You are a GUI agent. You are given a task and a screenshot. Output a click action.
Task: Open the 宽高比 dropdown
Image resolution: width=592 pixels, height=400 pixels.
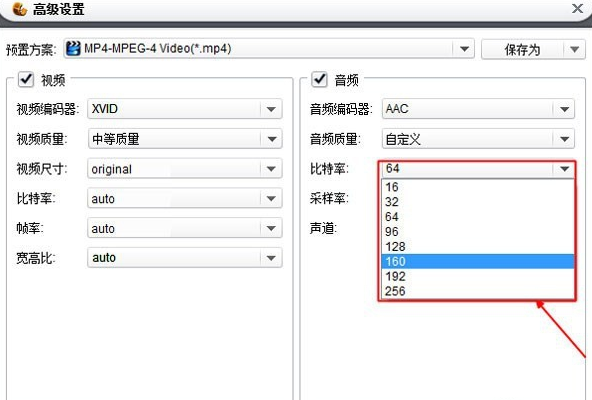click(271, 258)
